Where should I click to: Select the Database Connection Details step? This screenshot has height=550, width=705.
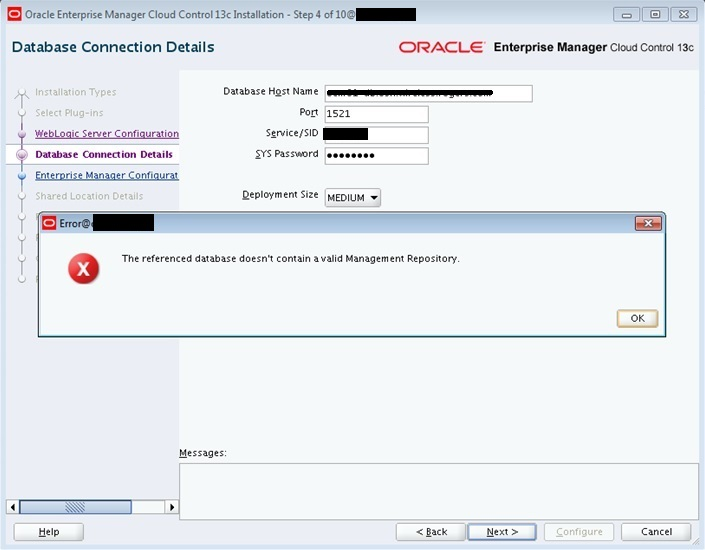coord(104,154)
